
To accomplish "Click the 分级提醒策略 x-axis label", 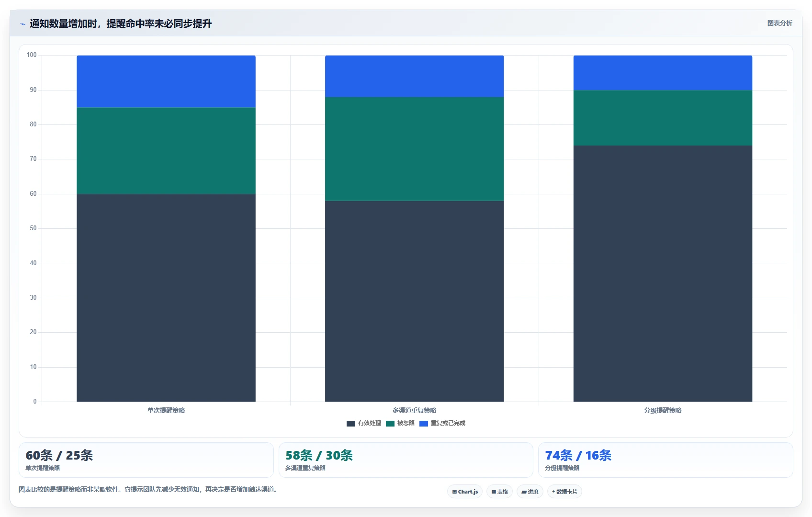I will click(663, 410).
